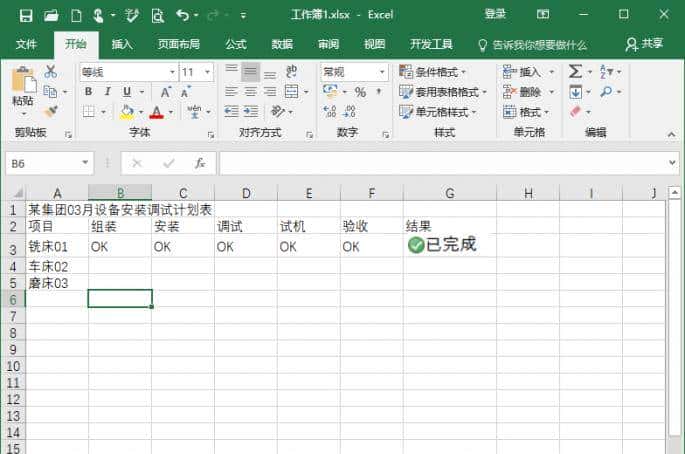Apply the yellow fill color

[x=127, y=112]
